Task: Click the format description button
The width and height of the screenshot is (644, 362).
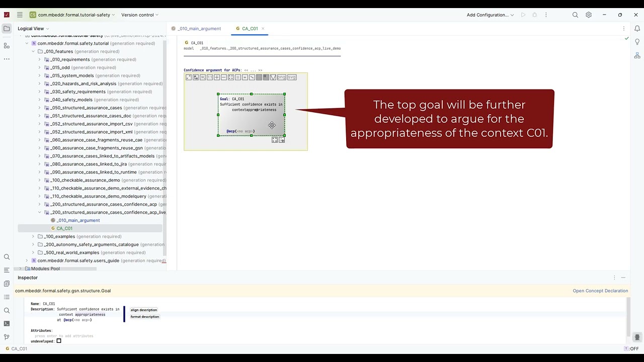Action: (145, 316)
